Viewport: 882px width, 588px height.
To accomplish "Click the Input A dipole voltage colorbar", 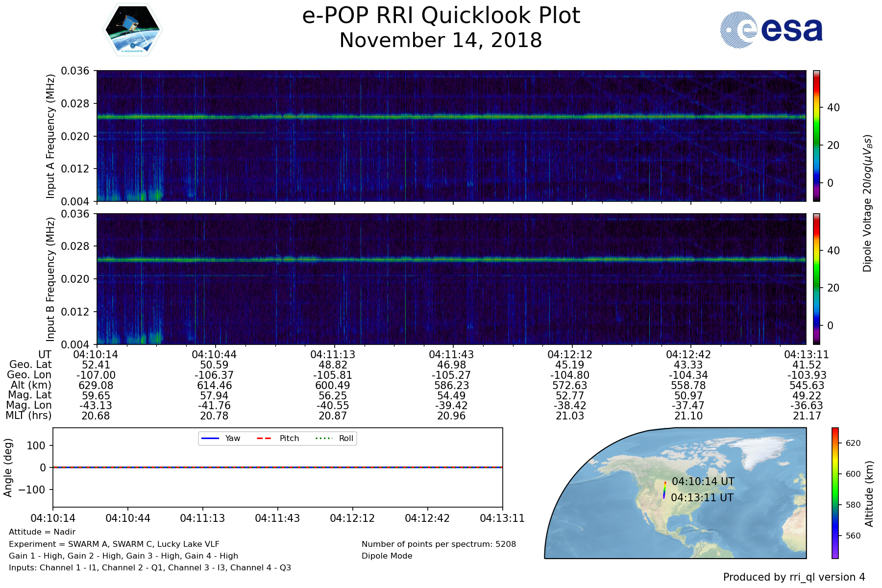I will [816, 136].
